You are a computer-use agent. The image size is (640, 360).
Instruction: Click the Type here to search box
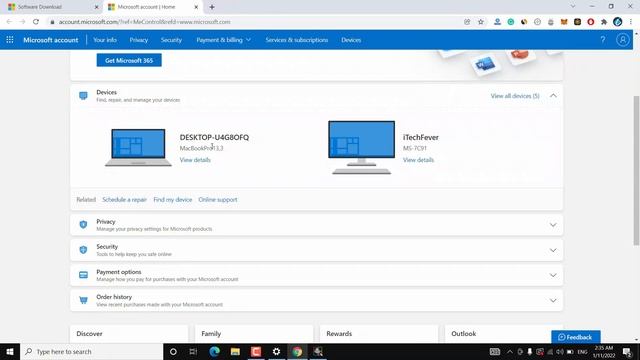click(91, 351)
